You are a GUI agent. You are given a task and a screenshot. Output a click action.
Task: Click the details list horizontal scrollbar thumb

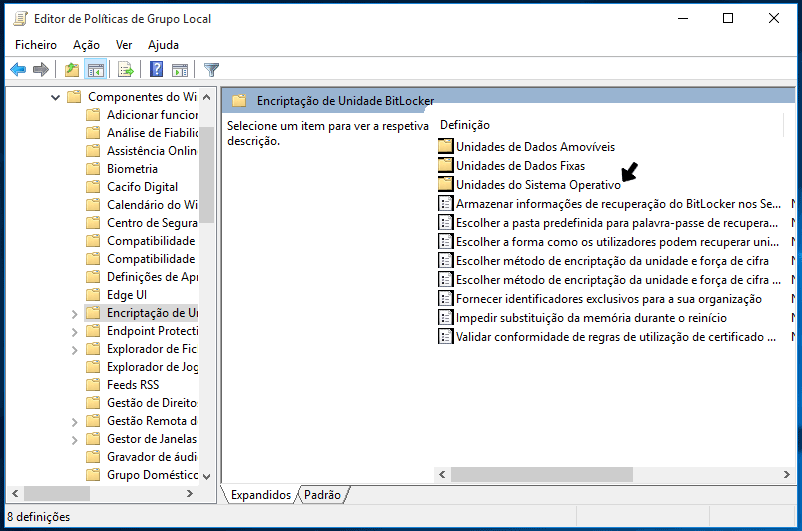pos(542,474)
